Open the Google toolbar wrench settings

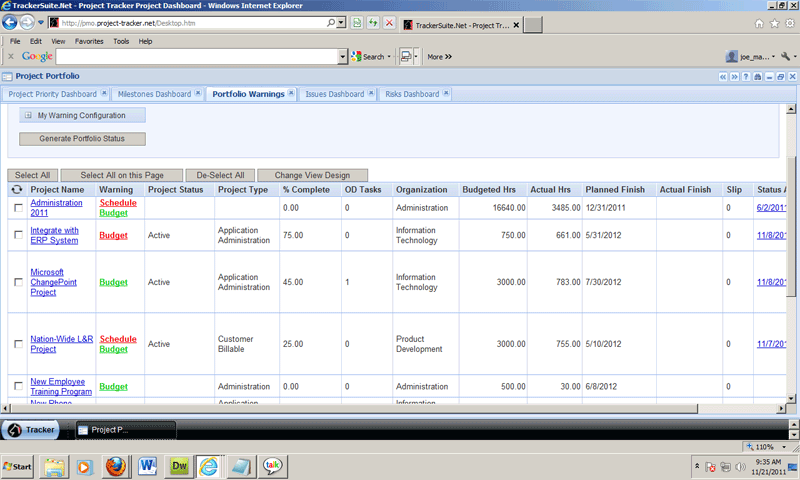(x=786, y=57)
